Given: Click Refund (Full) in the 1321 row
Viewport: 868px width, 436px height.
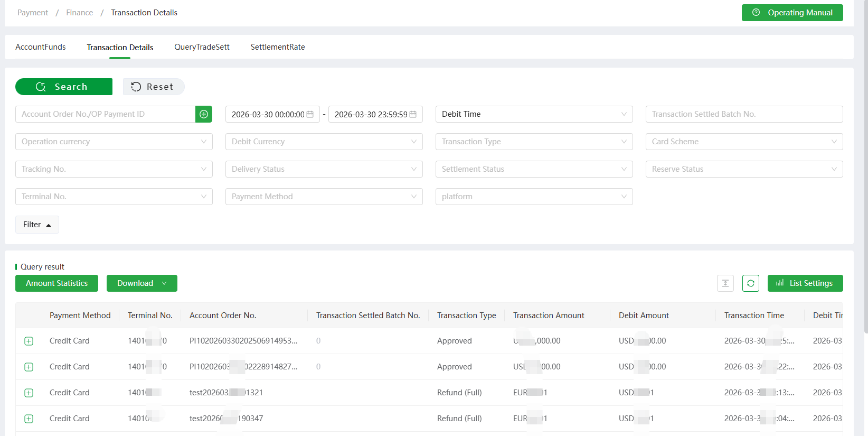Looking at the screenshot, I should tap(459, 393).
